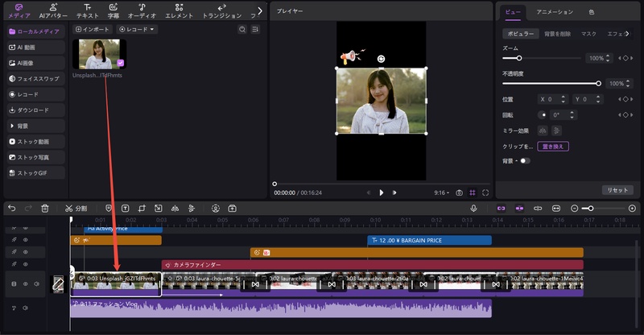Image resolution: width=644 pixels, height=335 pixels.
Task: Click the 不透明度 slider handle
Action: [598, 84]
